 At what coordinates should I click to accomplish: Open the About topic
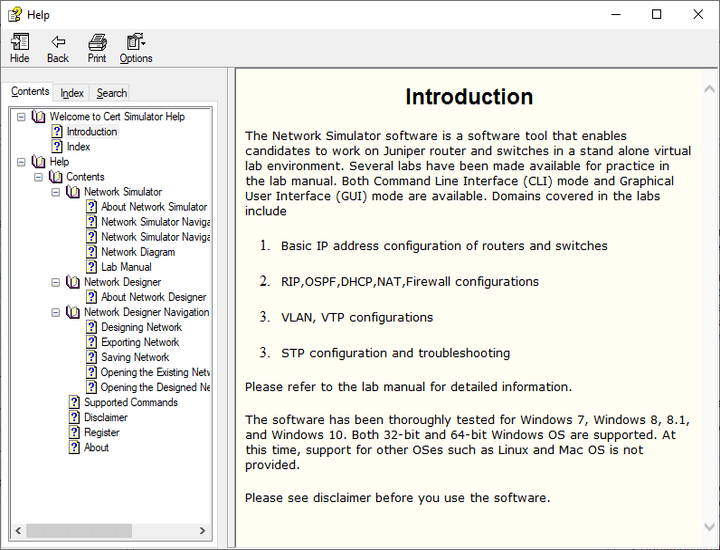tap(96, 448)
